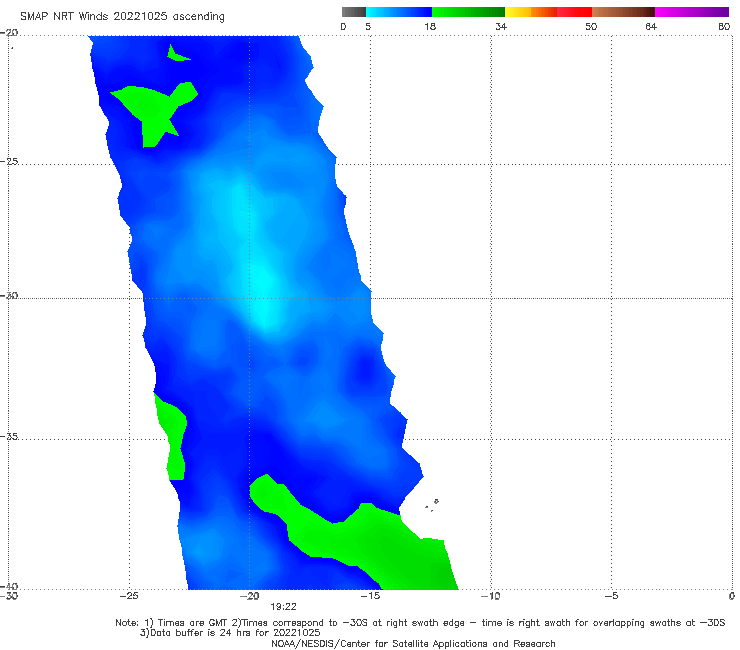Click the yellow-orange segment of the color bar
Image resolution: width=740 pixels, height=650 pixels.
pyautogui.click(x=531, y=12)
